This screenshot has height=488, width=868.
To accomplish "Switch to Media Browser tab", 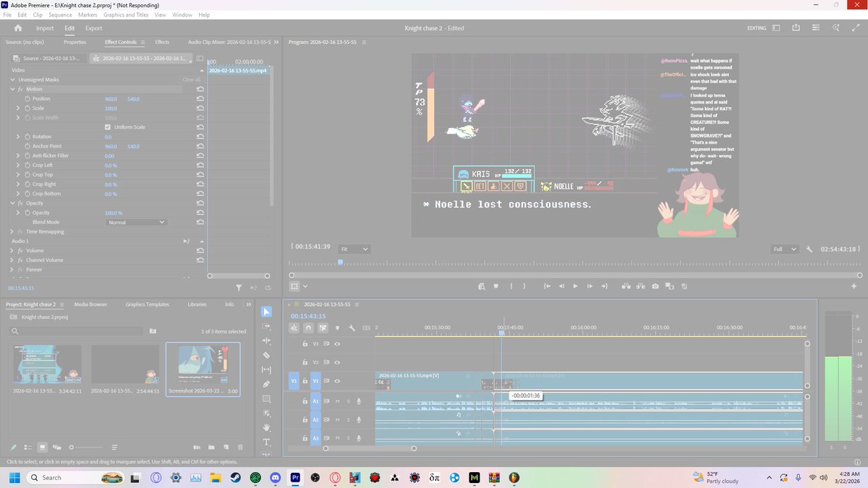I will click(x=90, y=304).
